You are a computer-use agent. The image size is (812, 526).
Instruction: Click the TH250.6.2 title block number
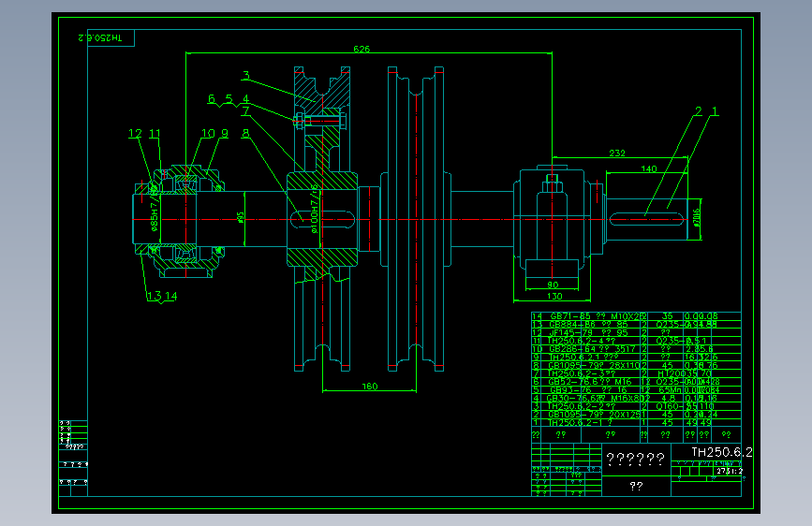(722, 452)
